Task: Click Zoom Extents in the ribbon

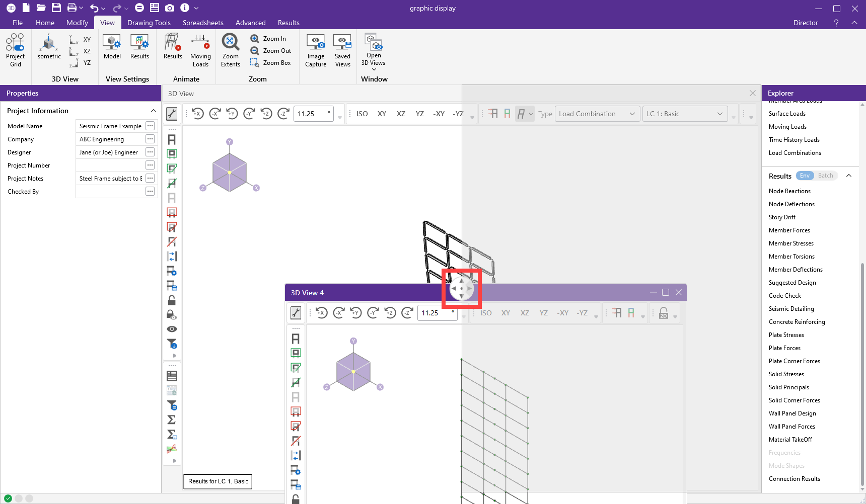Action: 230,50
